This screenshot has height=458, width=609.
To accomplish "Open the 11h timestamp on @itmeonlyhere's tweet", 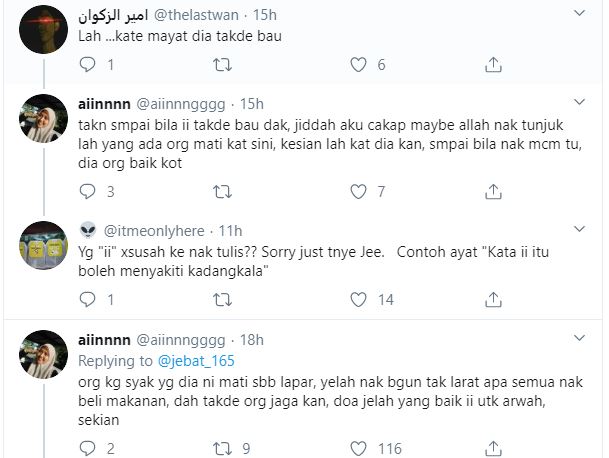I will point(231,231).
